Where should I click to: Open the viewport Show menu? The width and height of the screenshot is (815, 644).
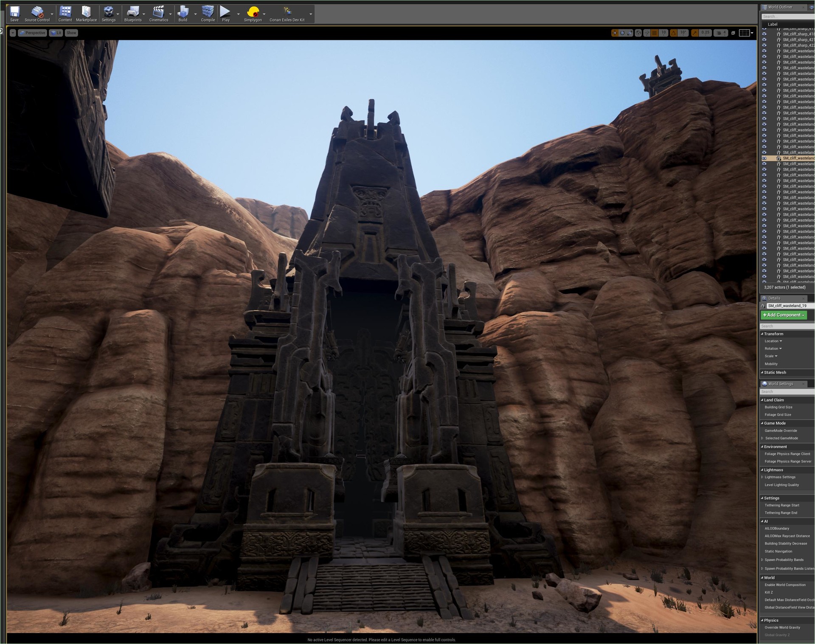point(71,33)
